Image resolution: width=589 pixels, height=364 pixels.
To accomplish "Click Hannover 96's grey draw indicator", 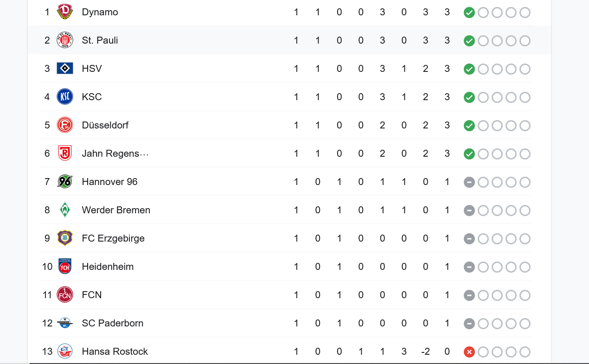I will [469, 182].
